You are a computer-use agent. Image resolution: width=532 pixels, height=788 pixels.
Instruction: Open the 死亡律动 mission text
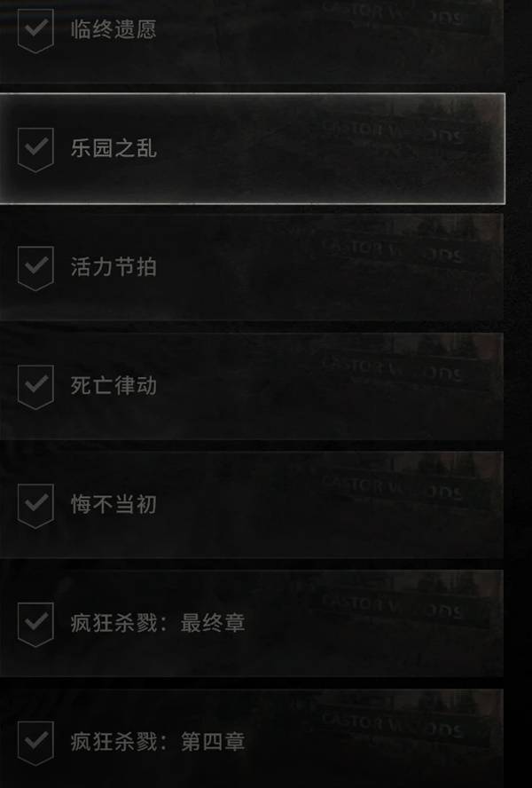point(113,385)
